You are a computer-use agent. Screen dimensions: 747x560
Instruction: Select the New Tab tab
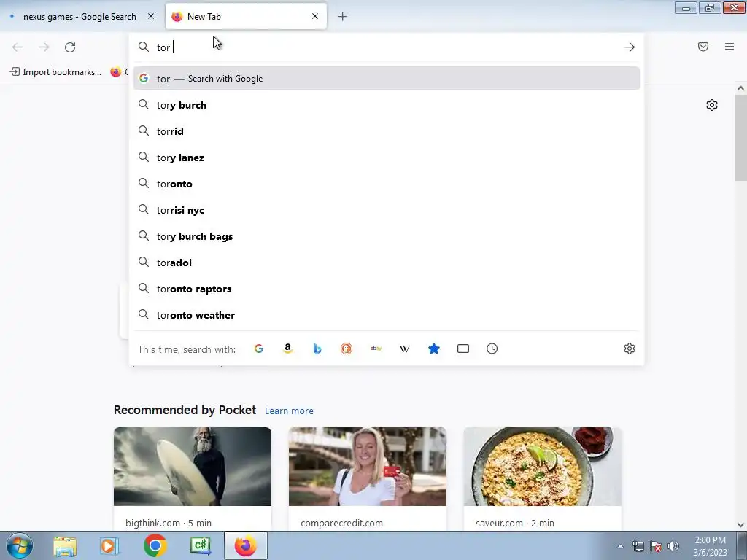coord(246,17)
